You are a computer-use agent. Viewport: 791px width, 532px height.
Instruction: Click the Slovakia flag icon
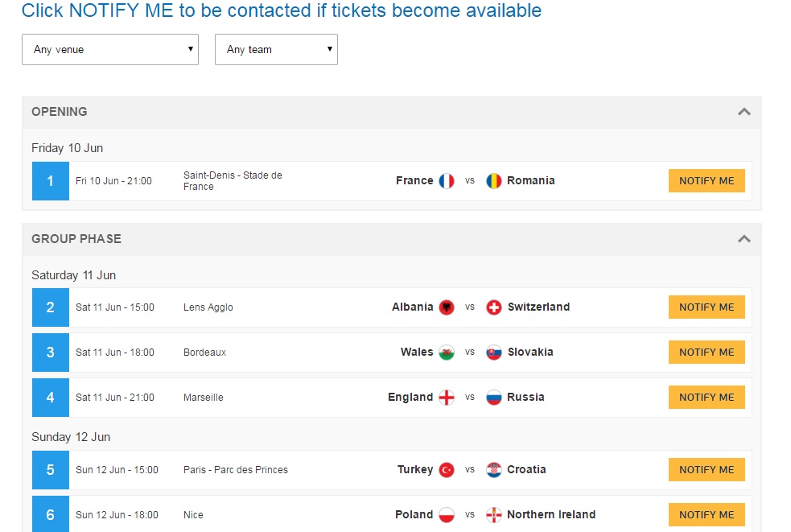[494, 353]
